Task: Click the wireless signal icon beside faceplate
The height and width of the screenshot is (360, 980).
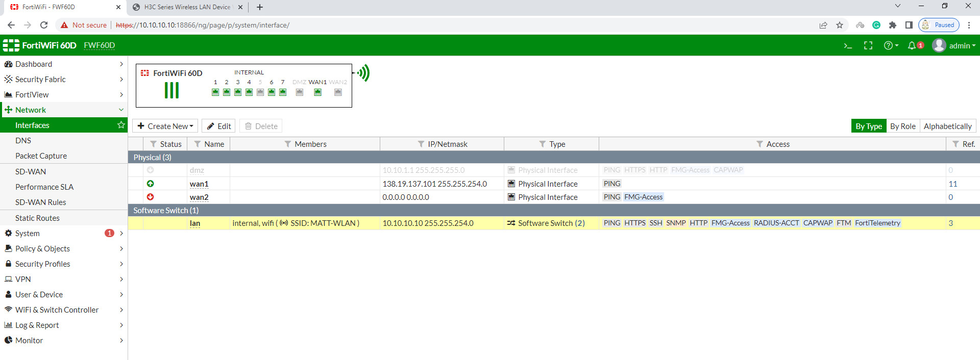Action: tap(363, 73)
